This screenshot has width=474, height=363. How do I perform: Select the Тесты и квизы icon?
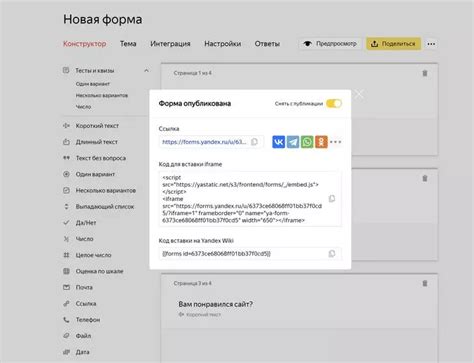click(66, 70)
